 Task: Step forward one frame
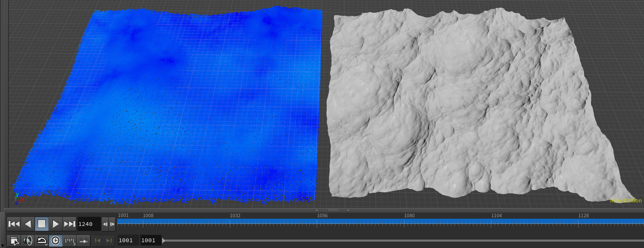coord(112,224)
